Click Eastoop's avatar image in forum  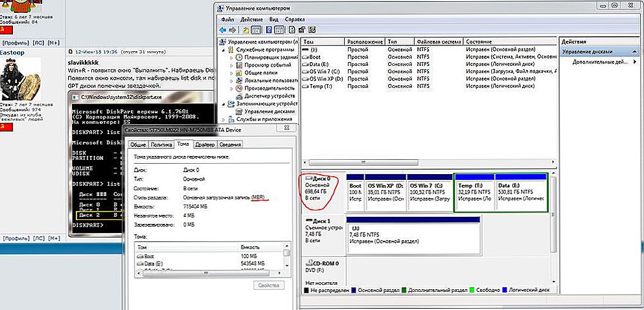21,79
